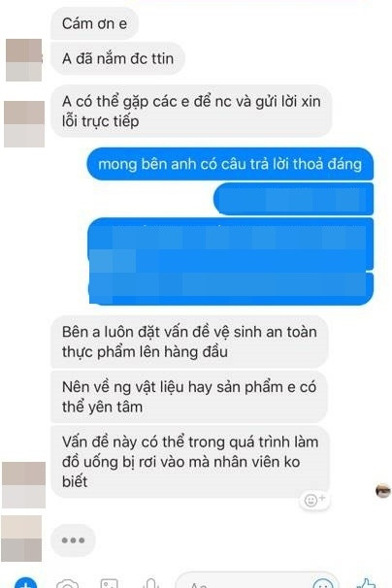Tap the microphone voice message icon
The width and height of the screenshot is (392, 588).
click(151, 583)
